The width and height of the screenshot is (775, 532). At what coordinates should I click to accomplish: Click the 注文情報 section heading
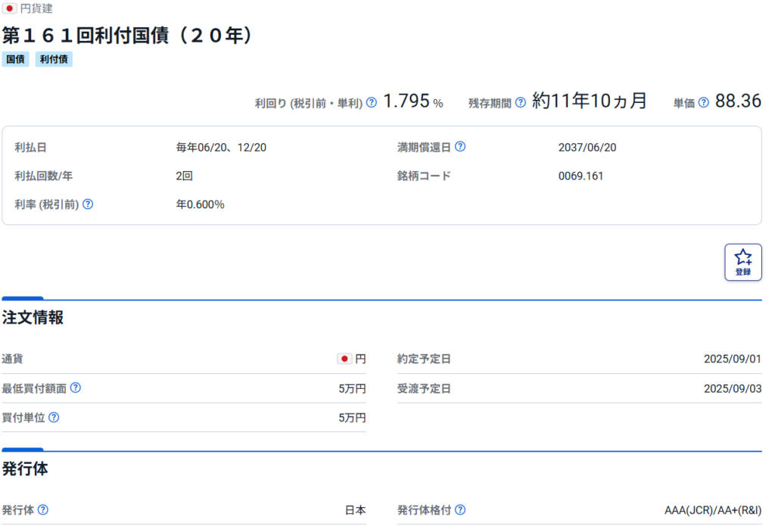coord(33,318)
